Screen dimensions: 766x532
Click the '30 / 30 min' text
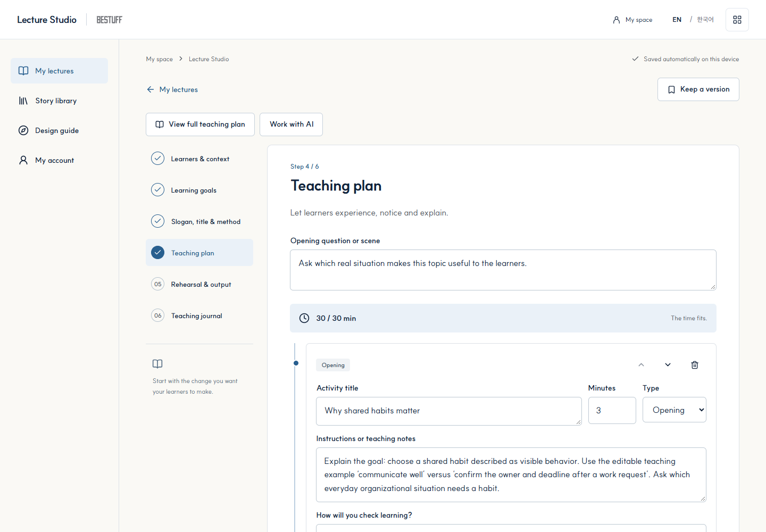pyautogui.click(x=336, y=318)
